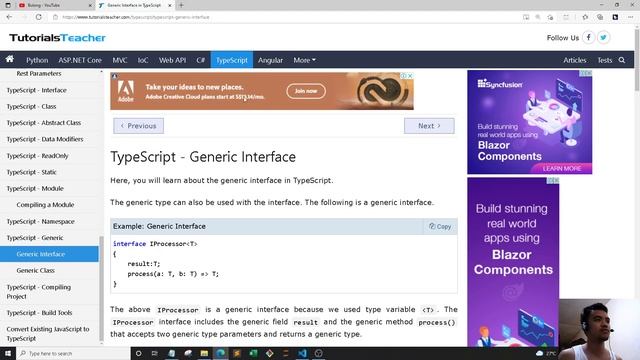Open the home icon in navigation bar

coord(9,60)
